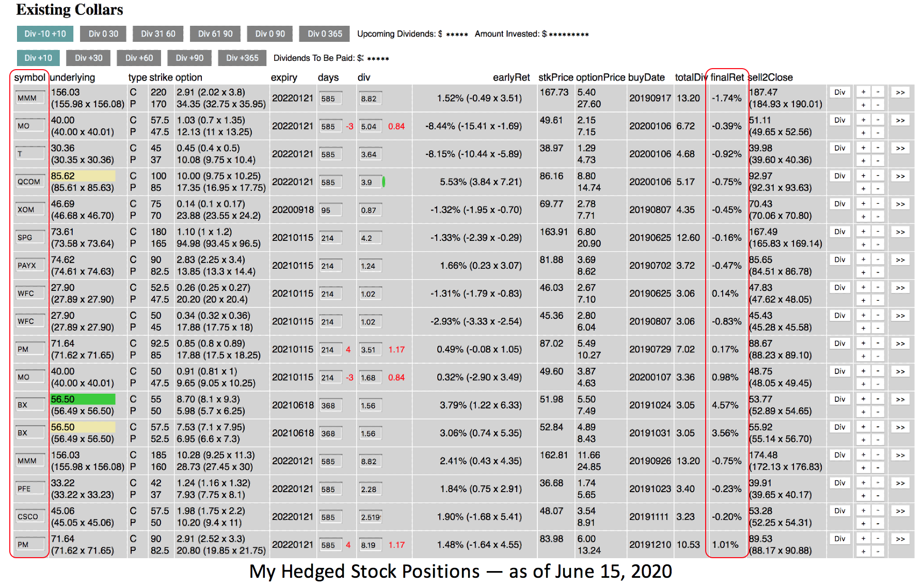This screenshot has width=924, height=585.
Task: Open the CSCO symbol button
Action: pos(30,516)
